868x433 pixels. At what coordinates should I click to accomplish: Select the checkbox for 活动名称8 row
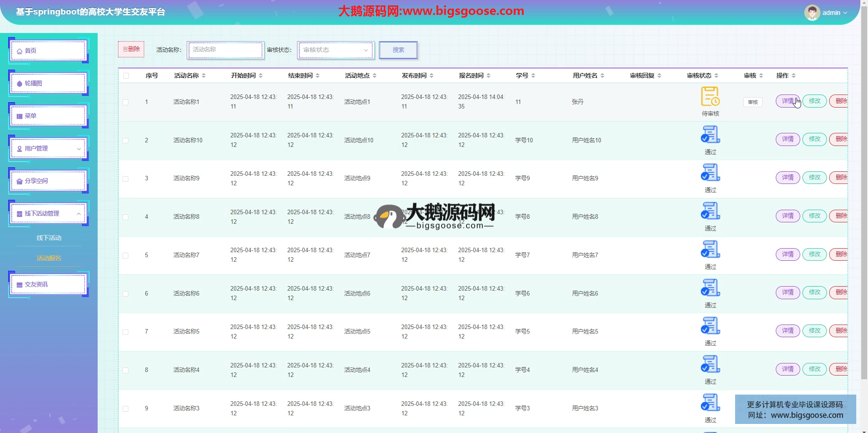(126, 217)
